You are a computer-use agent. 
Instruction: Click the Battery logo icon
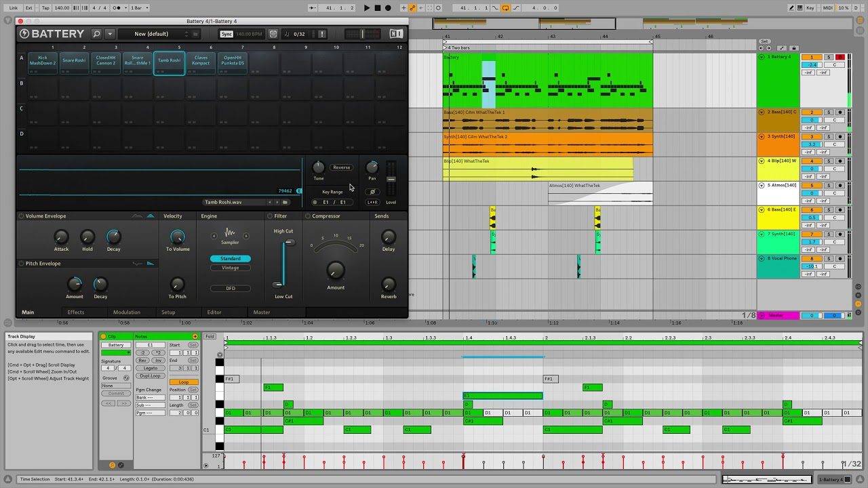coord(24,34)
